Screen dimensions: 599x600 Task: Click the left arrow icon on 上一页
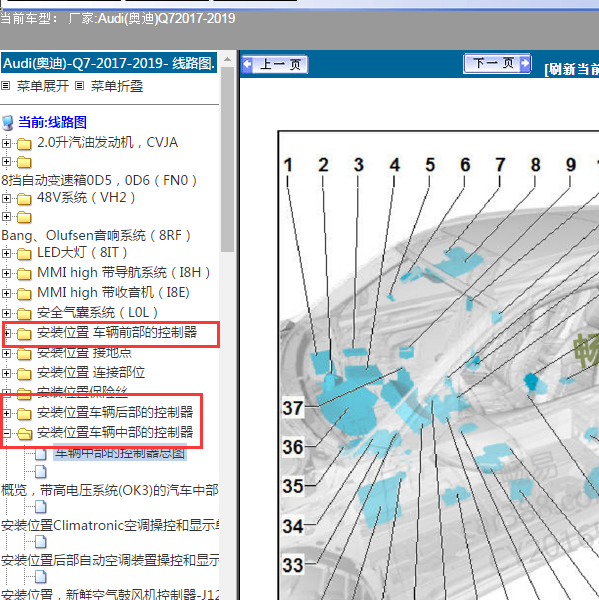[x=248, y=64]
